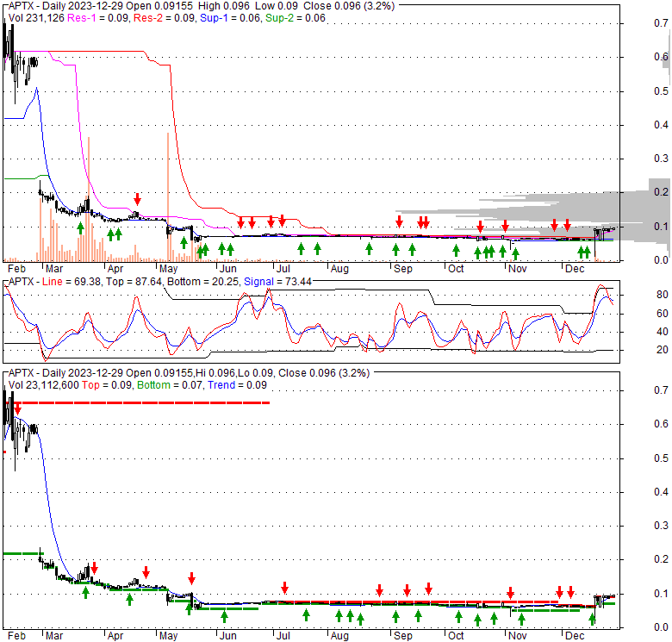Click the Nov label on lower chart axis
Image resolution: width=672 pixels, height=642 pixels.
517,636
